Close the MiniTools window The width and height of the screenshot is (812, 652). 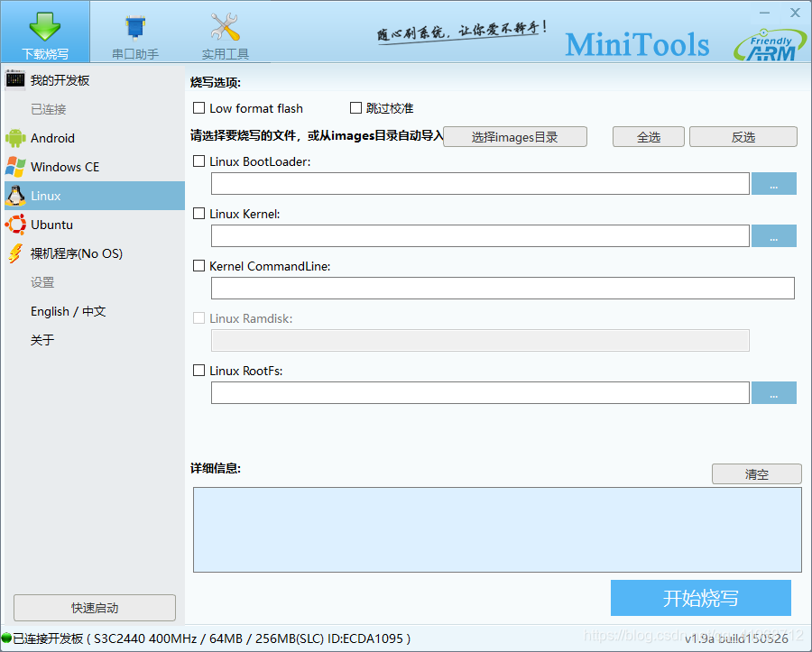(x=796, y=13)
